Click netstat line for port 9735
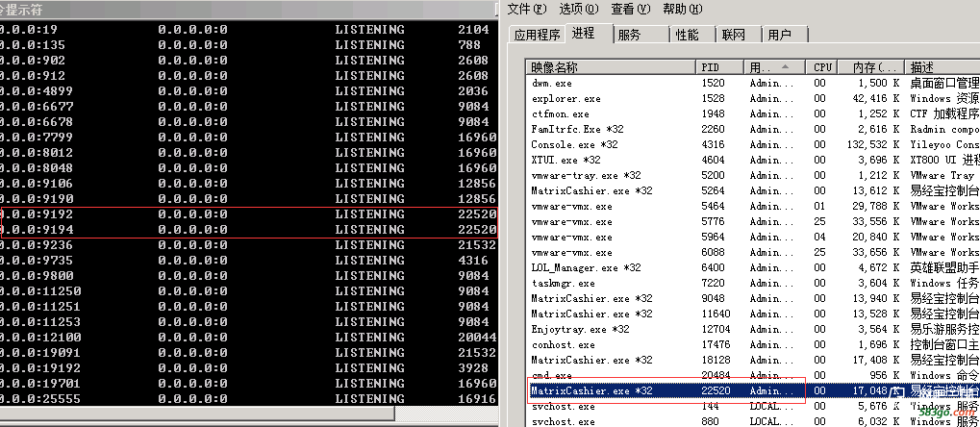 (x=249, y=261)
